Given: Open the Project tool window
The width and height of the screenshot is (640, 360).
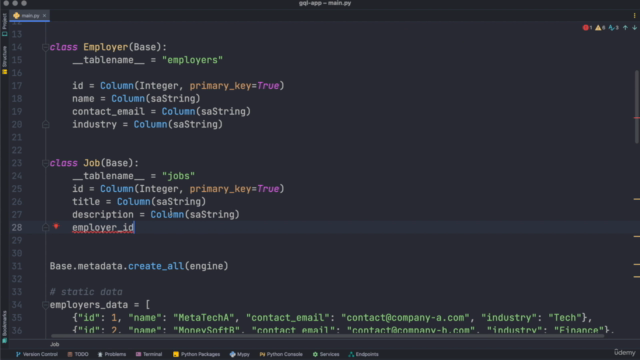Looking at the screenshot, I should click(4, 24).
